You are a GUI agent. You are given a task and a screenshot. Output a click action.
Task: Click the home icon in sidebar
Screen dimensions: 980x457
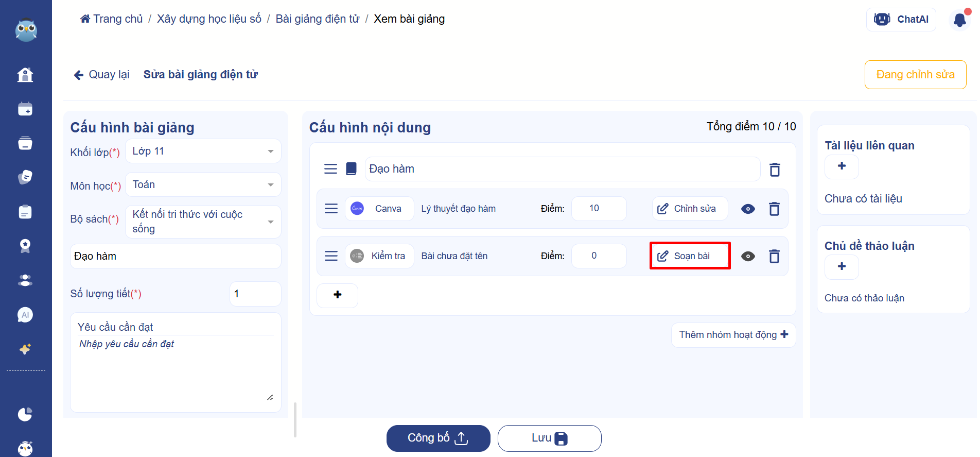[x=25, y=75]
